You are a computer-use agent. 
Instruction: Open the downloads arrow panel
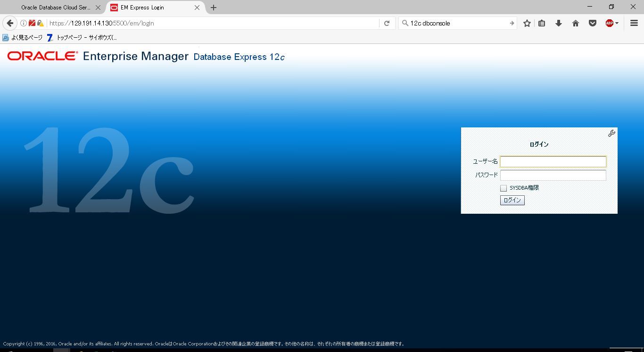point(559,23)
